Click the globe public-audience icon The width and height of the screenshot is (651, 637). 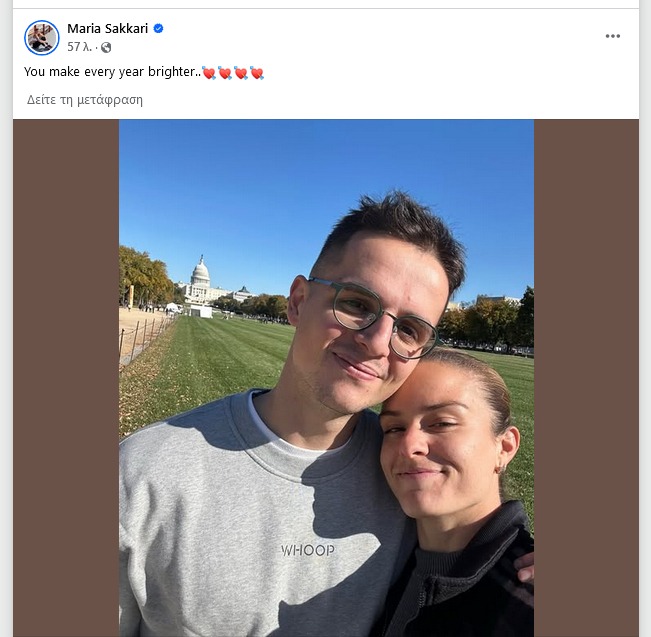(106, 47)
